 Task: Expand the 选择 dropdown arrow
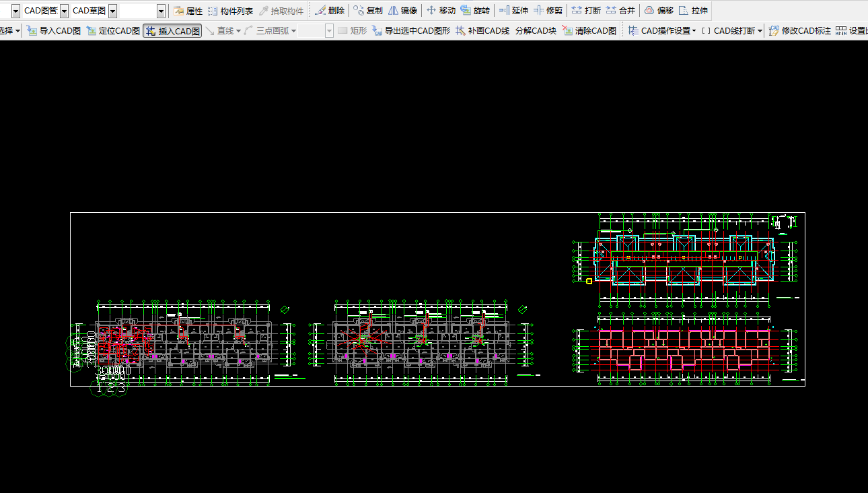(x=17, y=31)
